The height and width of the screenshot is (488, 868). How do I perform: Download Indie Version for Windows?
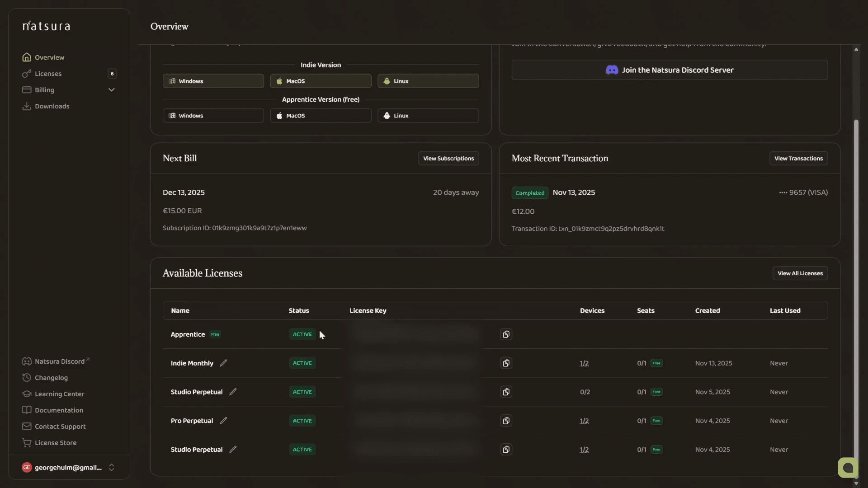click(x=213, y=81)
